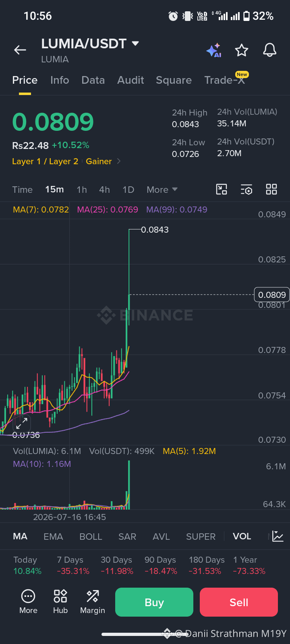Viewport: 290px width, 644px height.
Task: Switch to the Audit tab
Action: coord(130,80)
